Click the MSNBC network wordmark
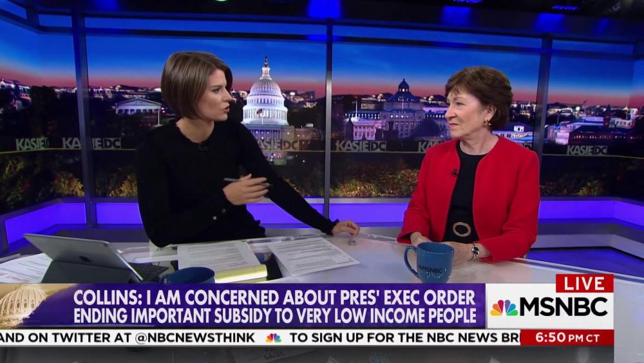The height and width of the screenshot is (363, 644). coord(563,307)
